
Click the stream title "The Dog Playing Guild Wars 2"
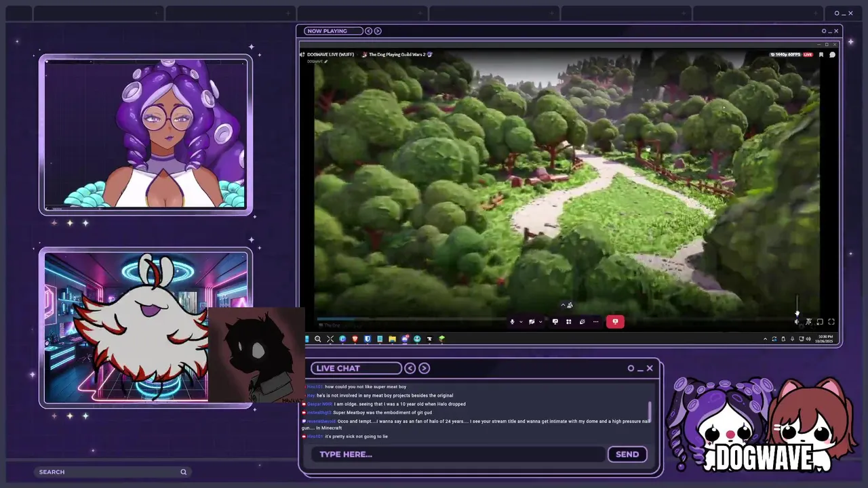tap(397, 54)
